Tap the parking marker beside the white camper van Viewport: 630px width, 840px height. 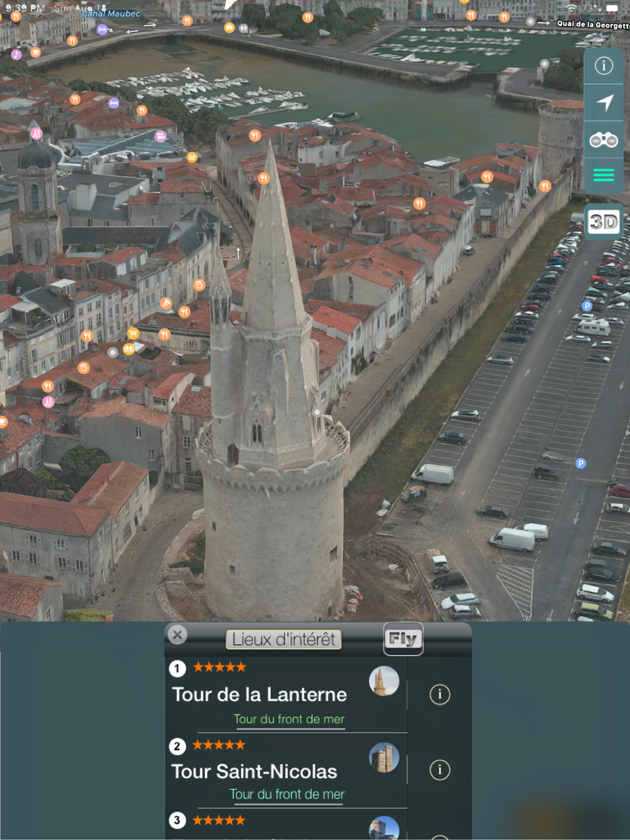[587, 306]
